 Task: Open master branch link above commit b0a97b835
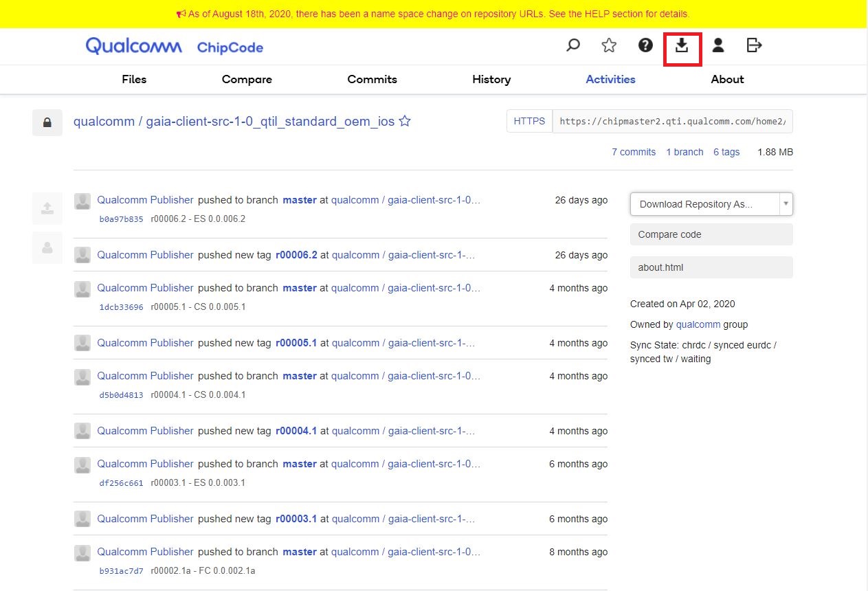click(x=300, y=200)
